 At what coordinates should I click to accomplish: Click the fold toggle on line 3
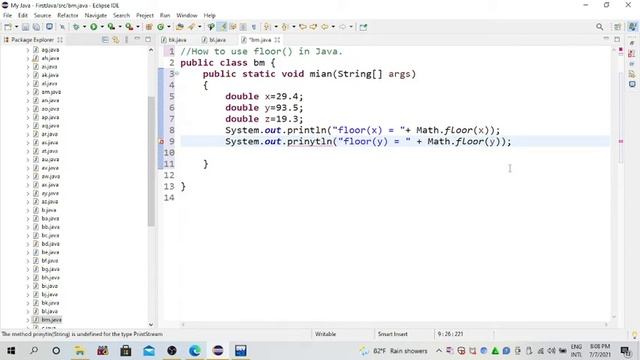click(x=177, y=73)
